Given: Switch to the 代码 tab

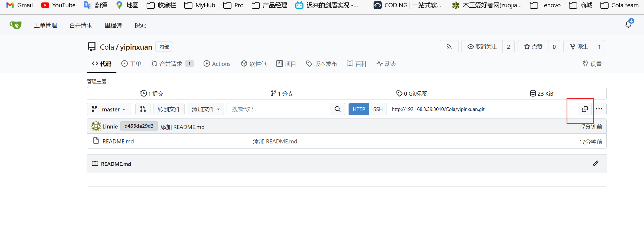Looking at the screenshot, I should (102, 64).
